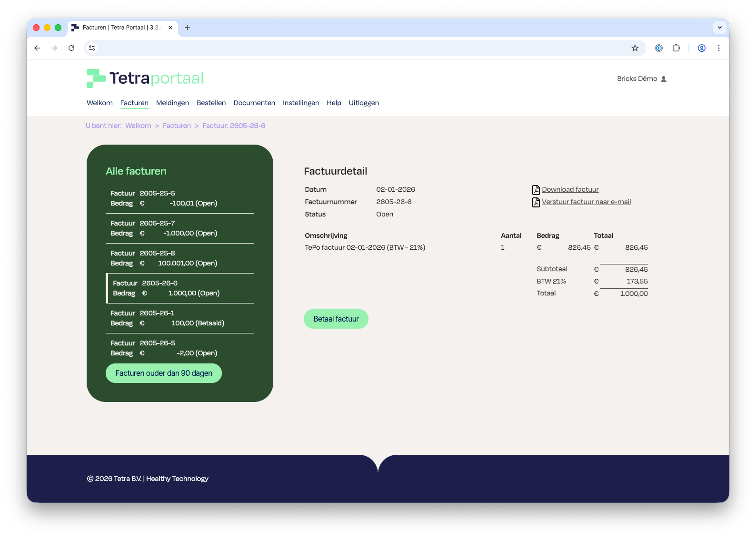This screenshot has height=538, width=756.
Task: Click the PDF icon beside Verstuur factuur naar e-mail
Action: [536, 202]
